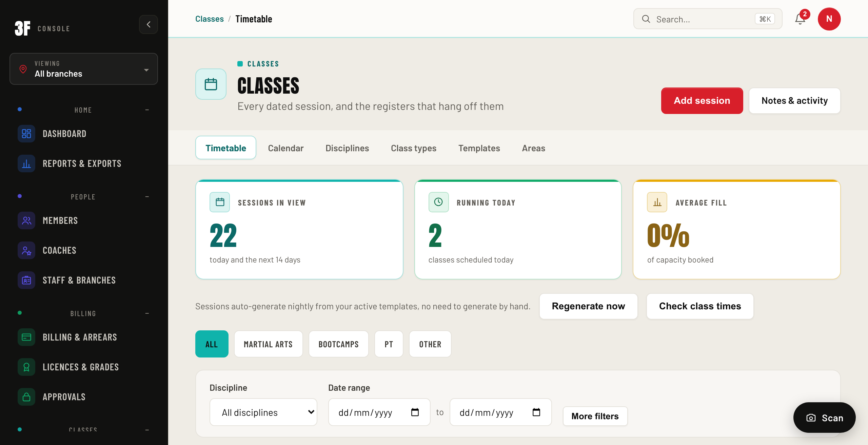Select the ALL filter chip
This screenshot has height=445, width=868.
pyautogui.click(x=212, y=344)
